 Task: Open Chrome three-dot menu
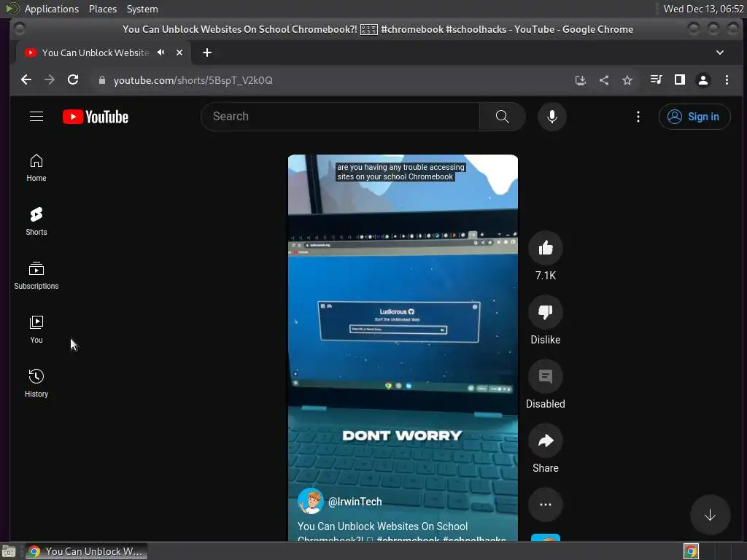727,80
